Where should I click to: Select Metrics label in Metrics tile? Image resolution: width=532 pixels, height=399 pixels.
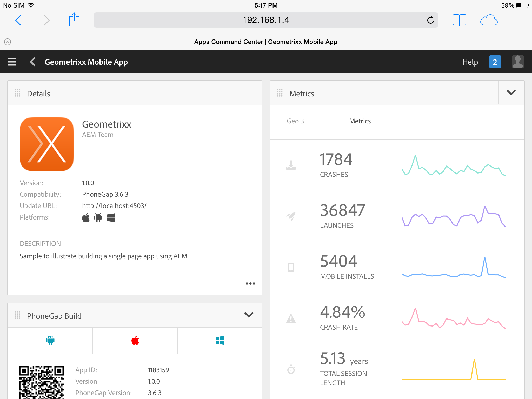pos(360,121)
